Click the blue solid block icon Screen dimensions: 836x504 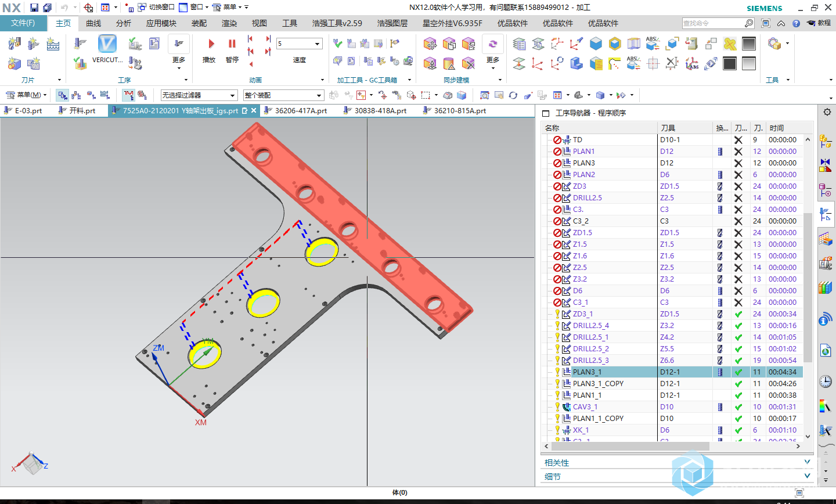pos(596,44)
